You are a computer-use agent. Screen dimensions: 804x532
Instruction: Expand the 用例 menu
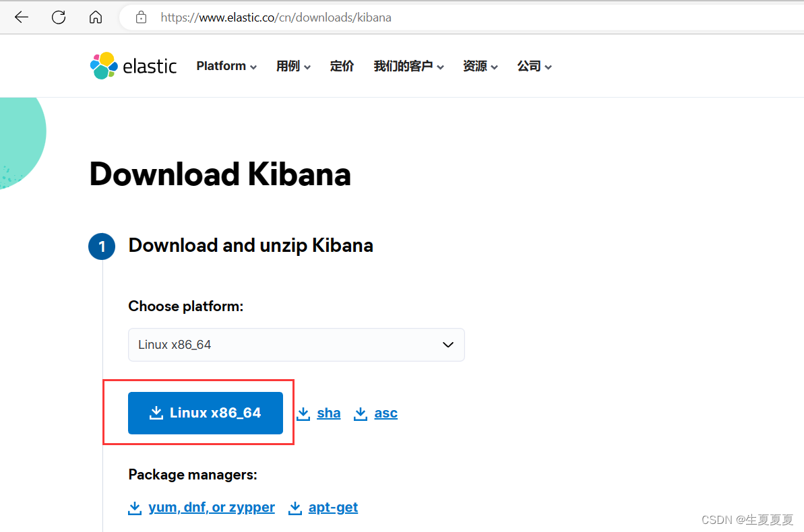[x=293, y=66]
